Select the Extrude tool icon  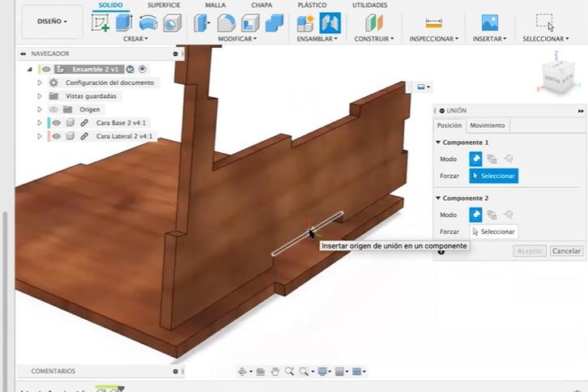click(124, 23)
